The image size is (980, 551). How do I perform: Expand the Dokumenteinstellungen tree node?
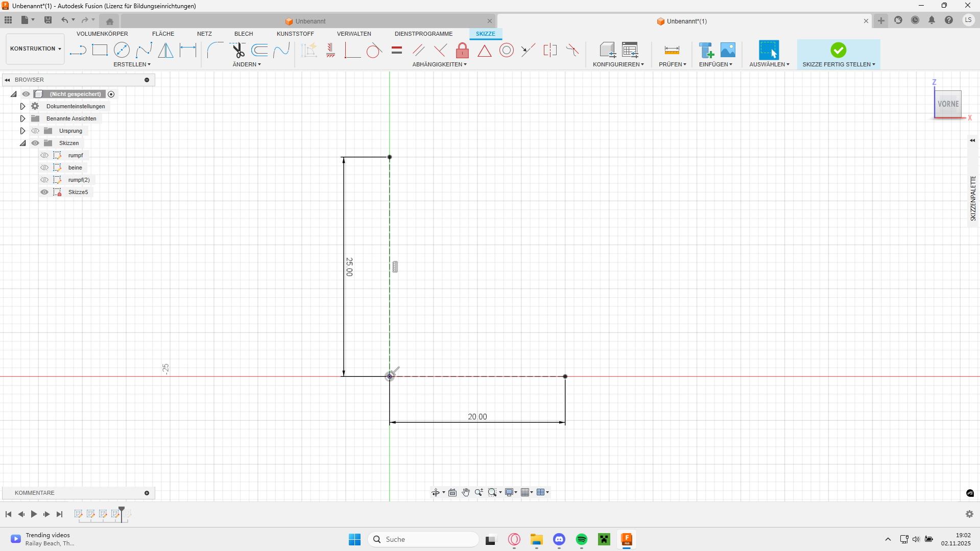pyautogui.click(x=22, y=106)
